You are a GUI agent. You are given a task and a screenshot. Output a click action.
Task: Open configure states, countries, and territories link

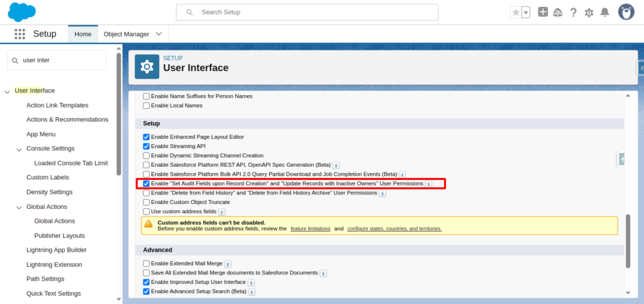[394, 229]
